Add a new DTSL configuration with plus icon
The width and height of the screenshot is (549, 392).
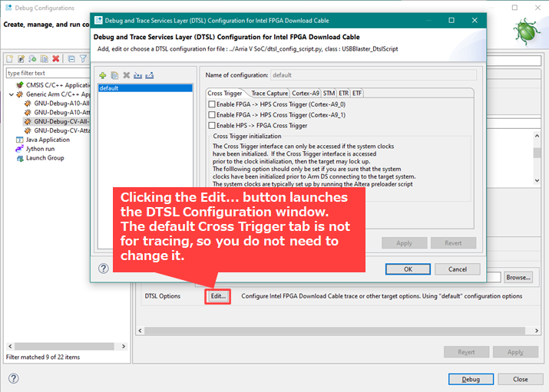point(103,75)
